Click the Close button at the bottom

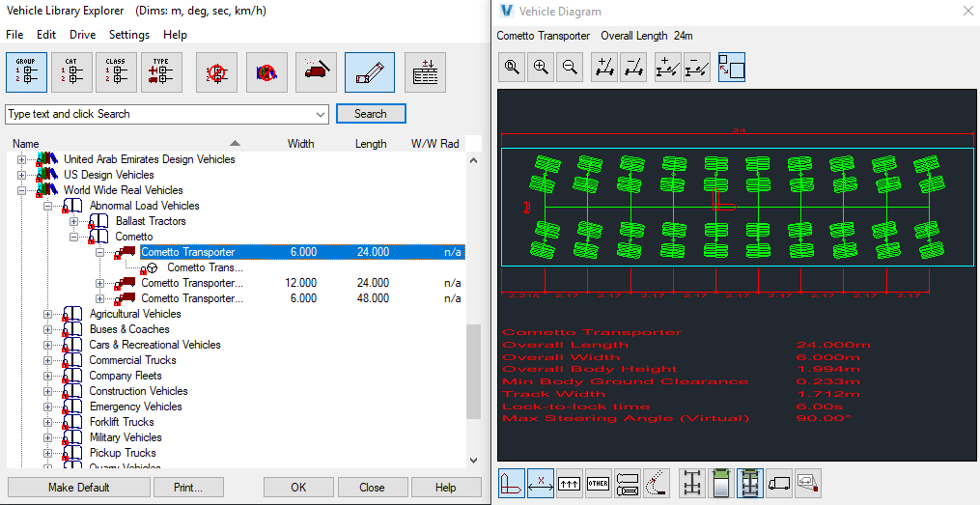click(373, 487)
